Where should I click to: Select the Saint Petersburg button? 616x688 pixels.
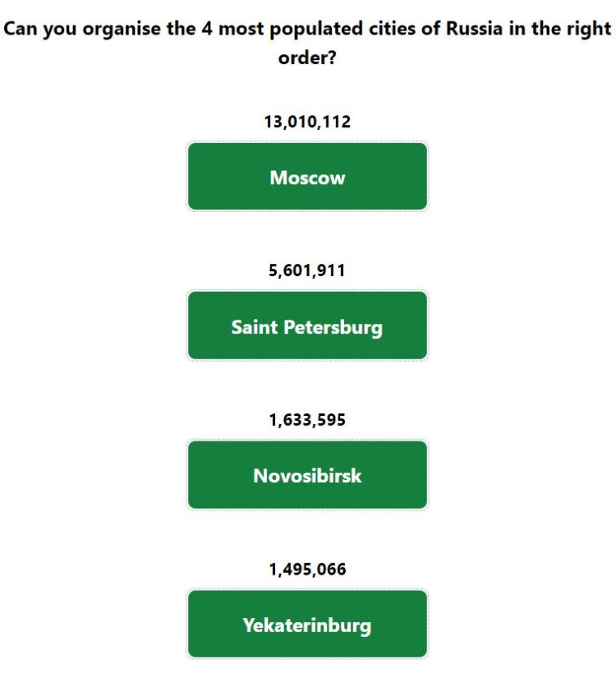point(307,326)
